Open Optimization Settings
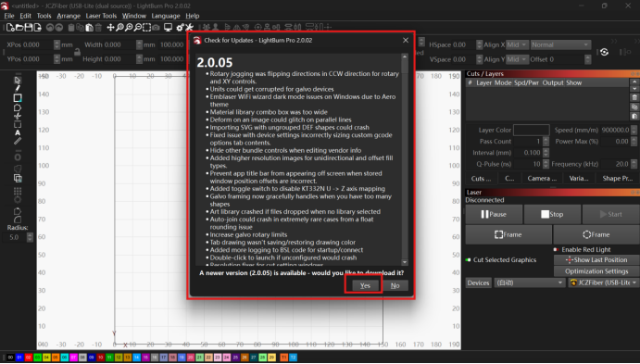Screen dimensions: 640x364 596,271
